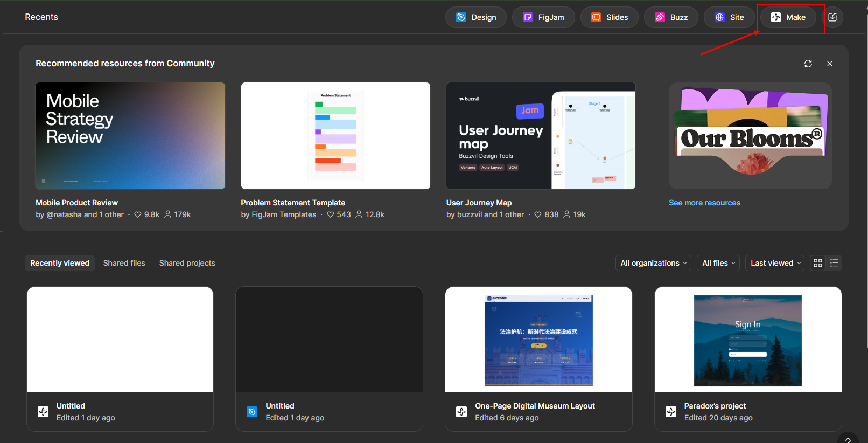Switch to Shared projects tab
Image resolution: width=868 pixels, height=443 pixels.
click(187, 263)
